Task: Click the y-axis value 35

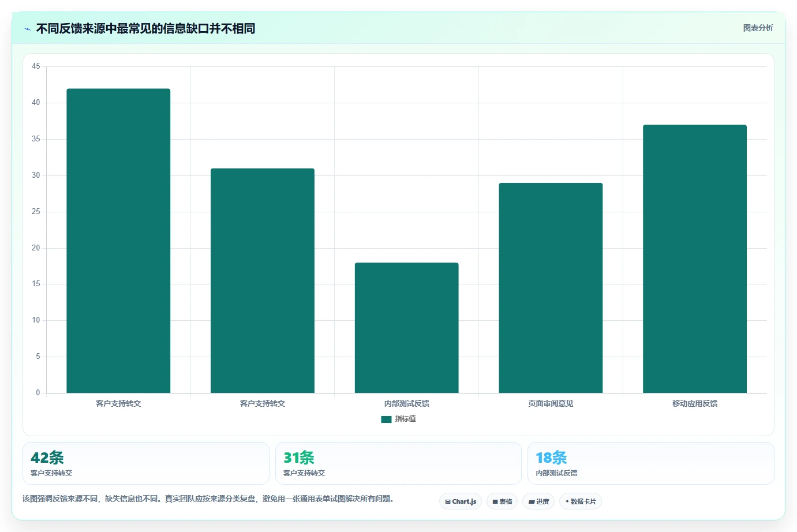Action: click(36, 139)
